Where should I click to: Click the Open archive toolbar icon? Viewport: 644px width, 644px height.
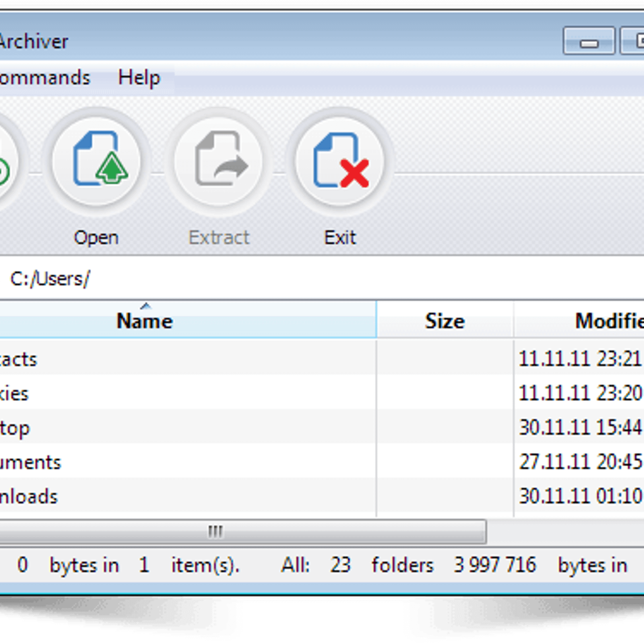97,161
